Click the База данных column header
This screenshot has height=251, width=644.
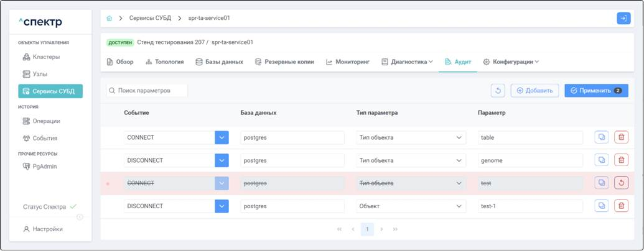point(258,113)
